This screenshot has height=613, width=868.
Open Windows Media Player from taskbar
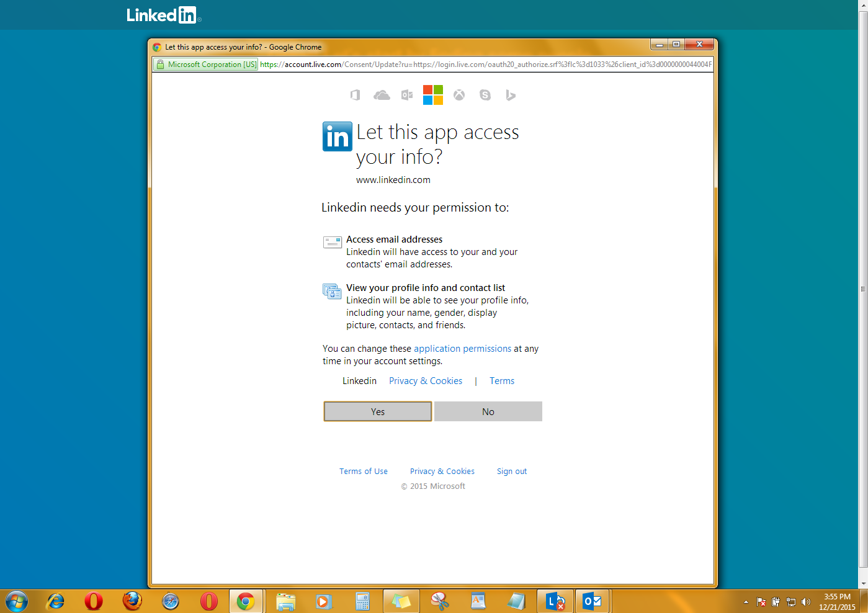coord(324,601)
